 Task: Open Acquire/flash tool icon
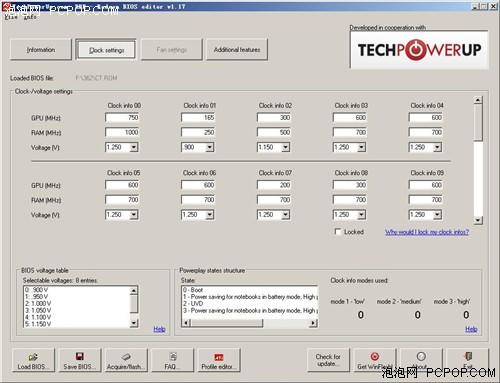[126, 357]
